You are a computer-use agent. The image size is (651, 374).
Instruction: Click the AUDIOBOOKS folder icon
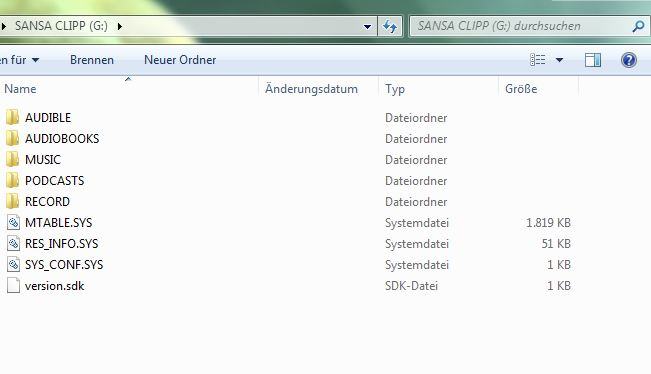coord(12,138)
